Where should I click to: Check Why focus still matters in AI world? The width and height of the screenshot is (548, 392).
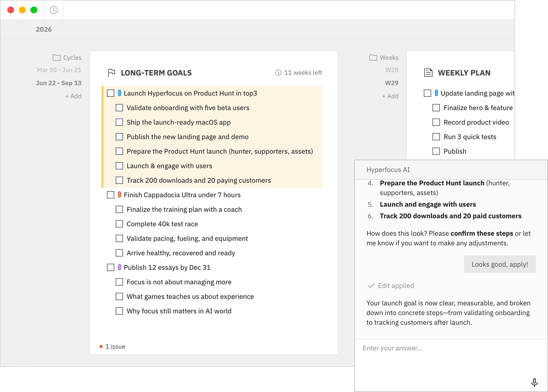pos(119,311)
